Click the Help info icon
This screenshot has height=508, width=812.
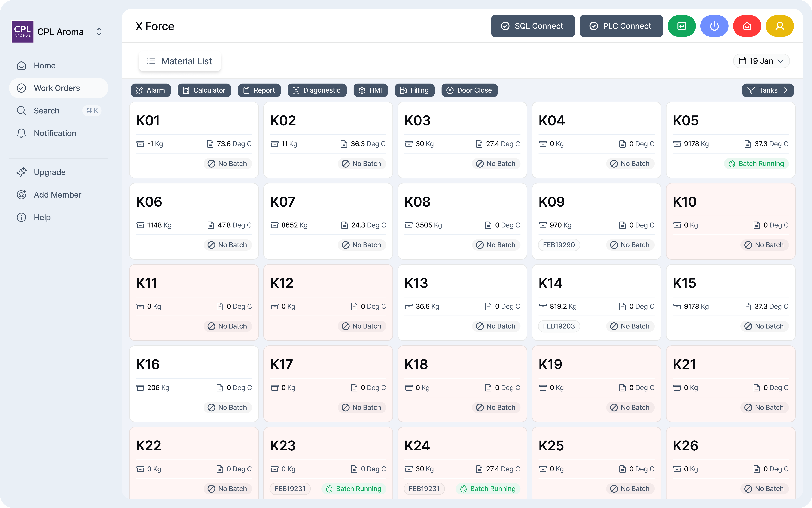[21, 217]
